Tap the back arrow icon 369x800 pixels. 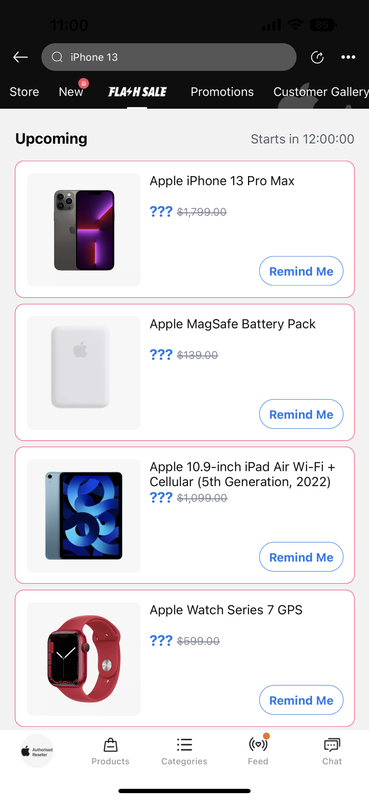pos(20,57)
